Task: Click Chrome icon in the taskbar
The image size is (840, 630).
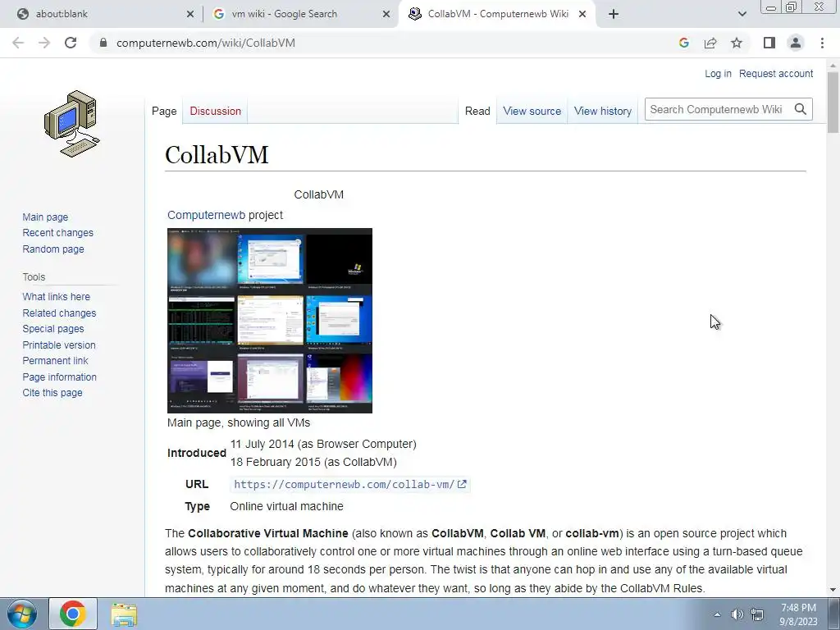Action: pyautogui.click(x=73, y=614)
